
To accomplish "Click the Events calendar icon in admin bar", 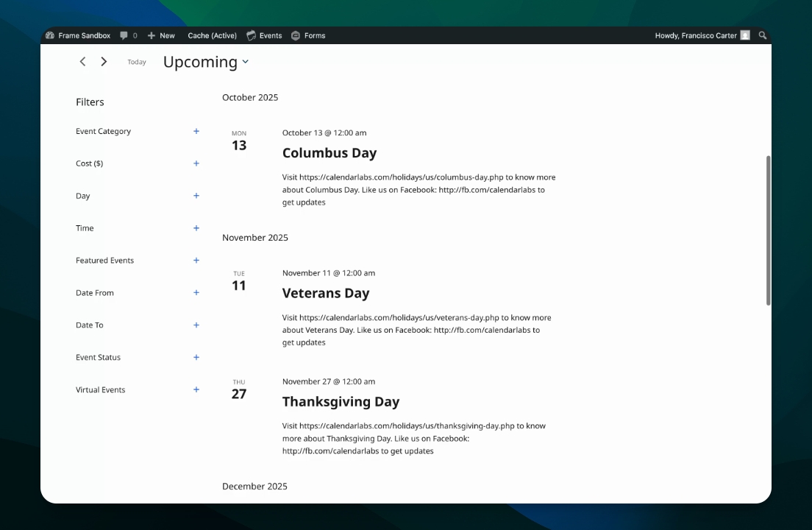I will [251, 36].
